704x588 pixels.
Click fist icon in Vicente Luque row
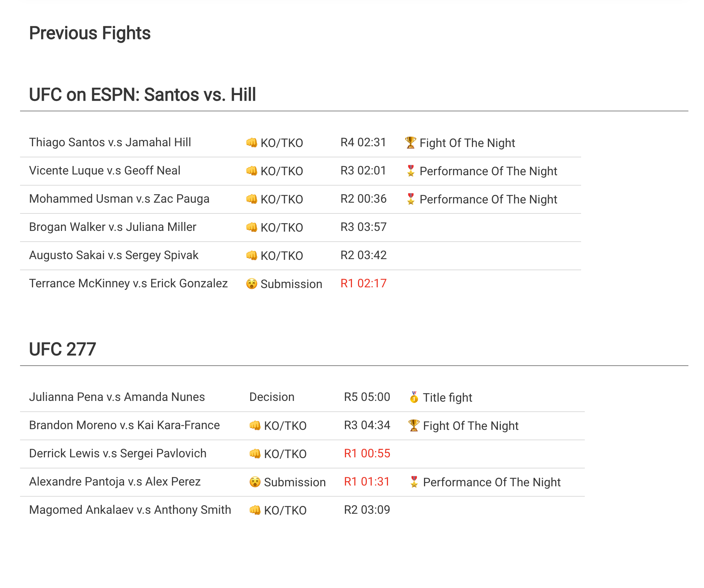pos(251,171)
